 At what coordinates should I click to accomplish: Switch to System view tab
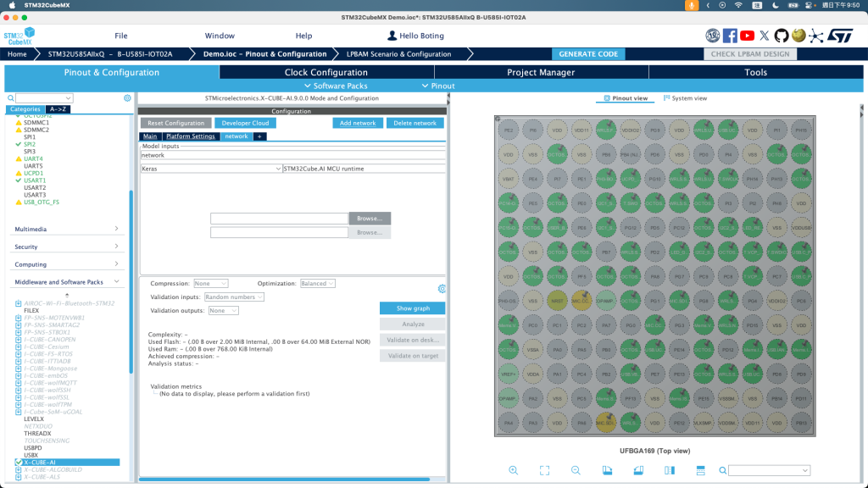[685, 98]
